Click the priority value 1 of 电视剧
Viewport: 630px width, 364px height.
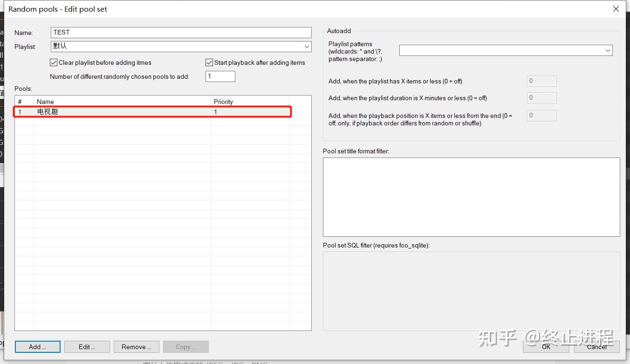pyautogui.click(x=216, y=112)
